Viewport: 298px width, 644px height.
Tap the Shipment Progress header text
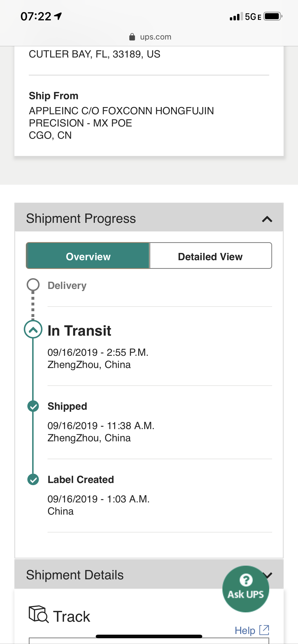[x=81, y=218]
